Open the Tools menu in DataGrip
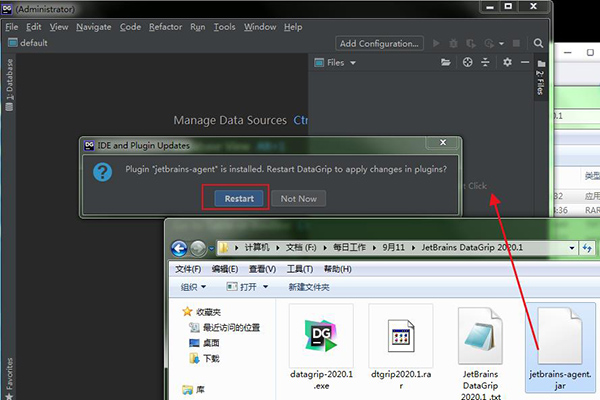This screenshot has width=600, height=400. coord(224,27)
